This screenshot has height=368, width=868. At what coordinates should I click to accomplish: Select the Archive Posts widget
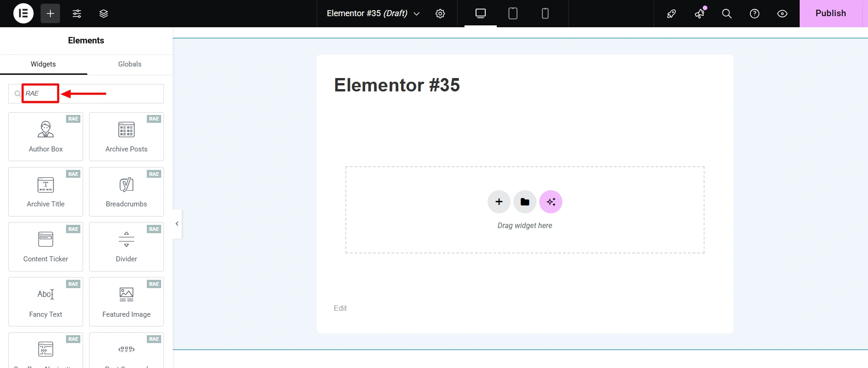(x=127, y=137)
